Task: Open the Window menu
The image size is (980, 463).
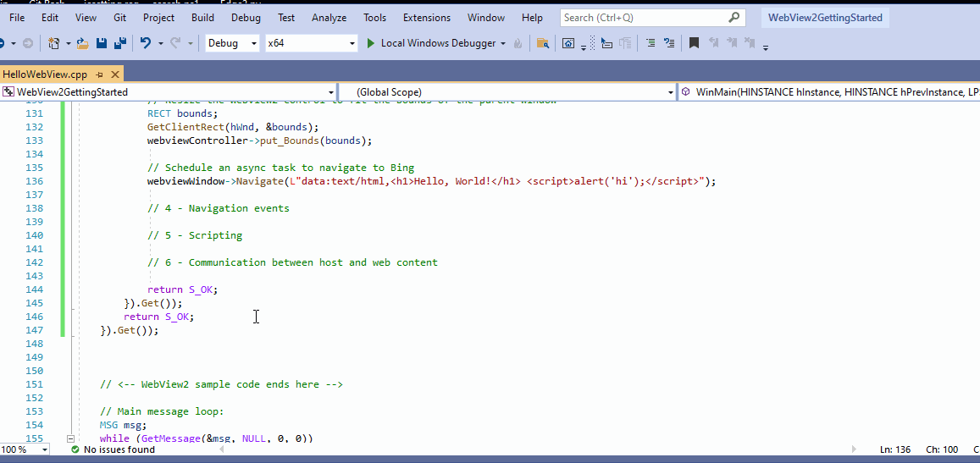Action: pyautogui.click(x=486, y=18)
